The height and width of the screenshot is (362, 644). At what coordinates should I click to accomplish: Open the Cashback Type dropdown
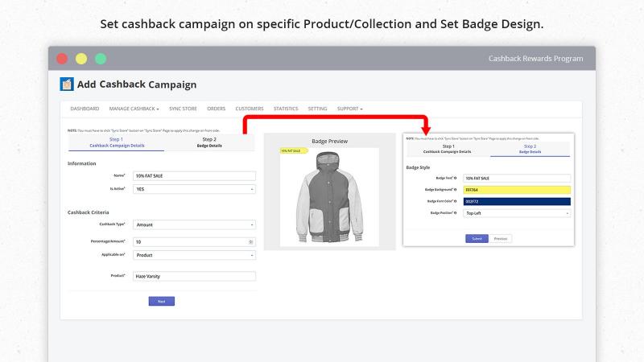coord(194,224)
